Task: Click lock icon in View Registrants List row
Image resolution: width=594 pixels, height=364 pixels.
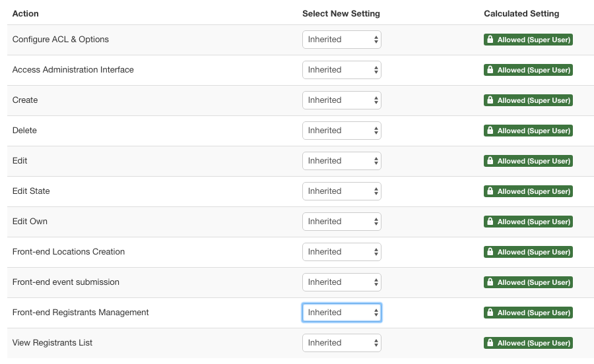Action: tap(490, 343)
